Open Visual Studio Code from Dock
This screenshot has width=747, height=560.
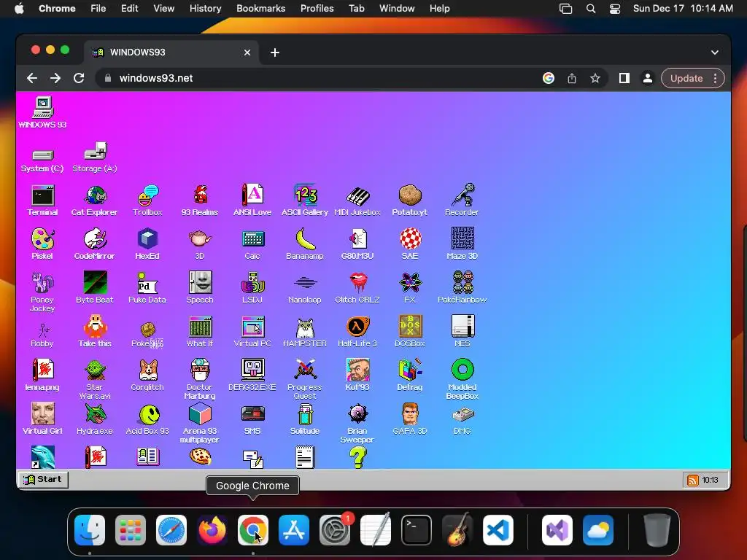point(498,530)
